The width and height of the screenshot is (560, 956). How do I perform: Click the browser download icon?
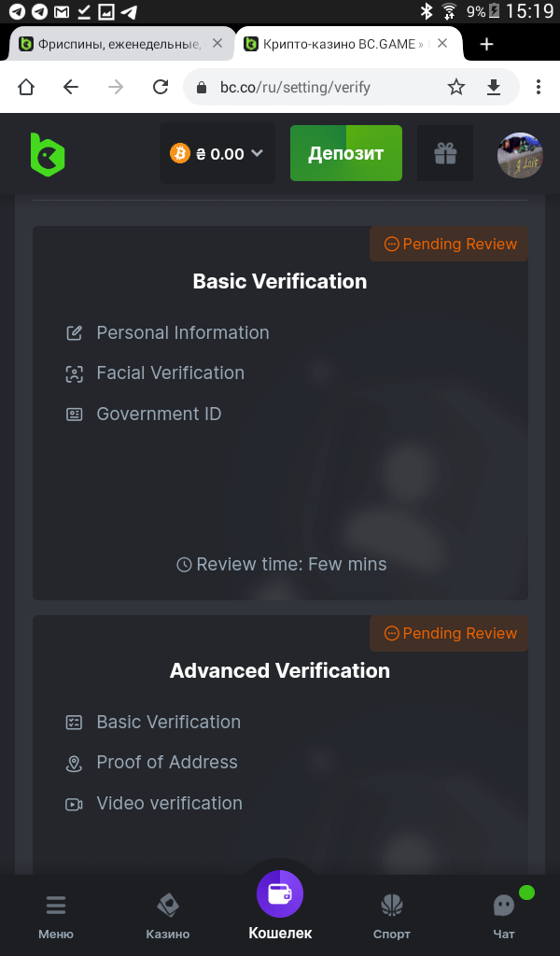pos(494,88)
